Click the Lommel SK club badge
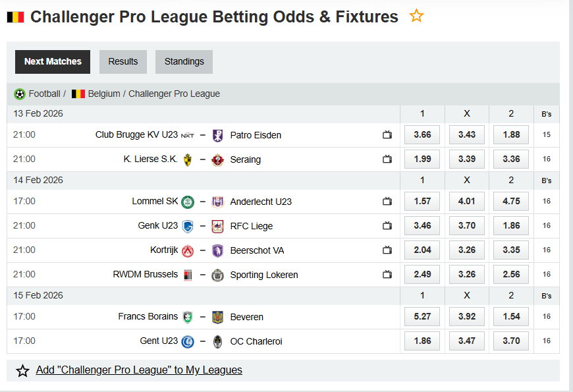 (188, 201)
